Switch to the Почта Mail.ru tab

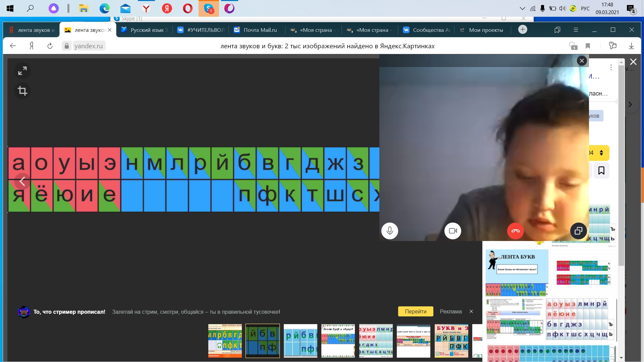coord(257,30)
